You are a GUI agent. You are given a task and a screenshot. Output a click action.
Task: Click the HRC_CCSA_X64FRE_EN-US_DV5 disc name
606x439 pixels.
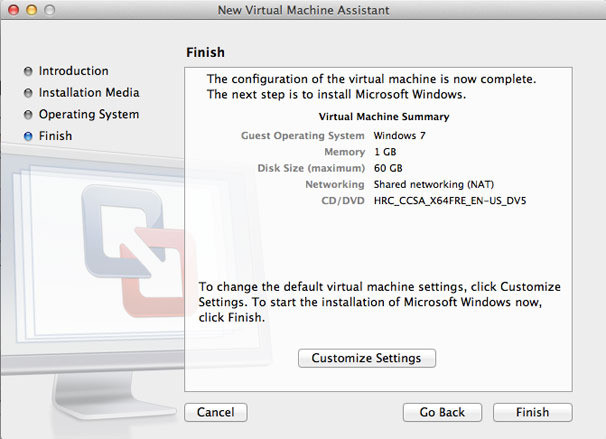[x=450, y=201]
